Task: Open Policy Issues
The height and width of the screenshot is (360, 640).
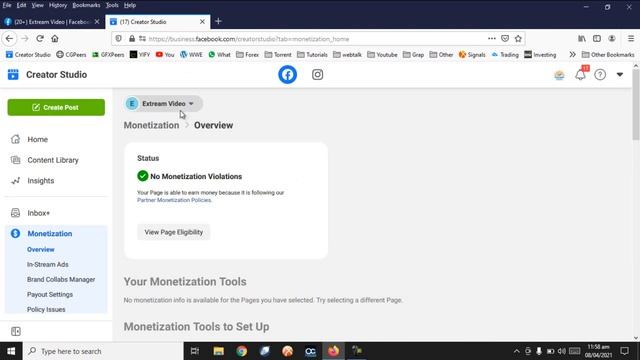Action: click(x=46, y=309)
